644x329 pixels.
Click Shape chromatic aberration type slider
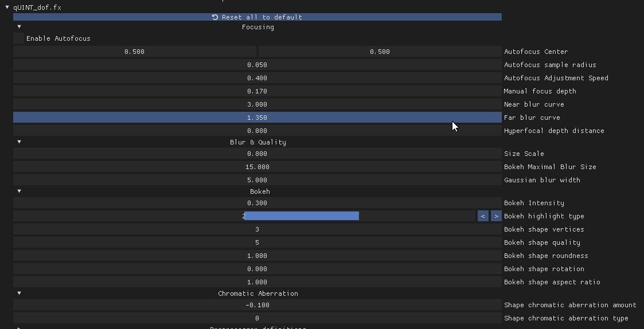coord(257,318)
